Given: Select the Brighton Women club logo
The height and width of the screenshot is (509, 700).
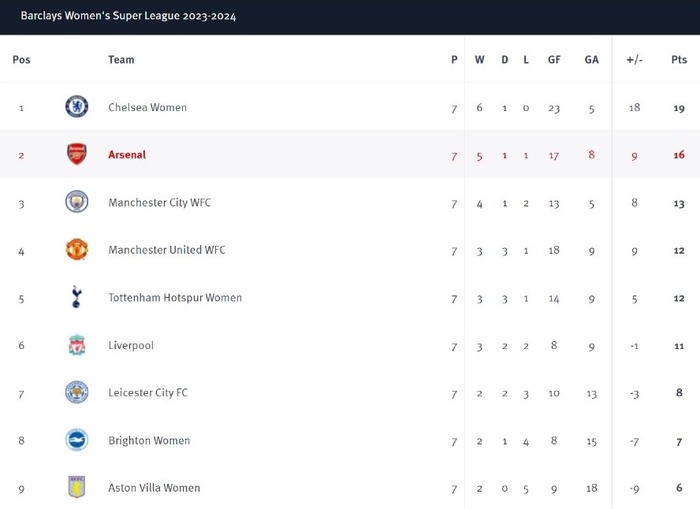Looking at the screenshot, I should pos(77,440).
